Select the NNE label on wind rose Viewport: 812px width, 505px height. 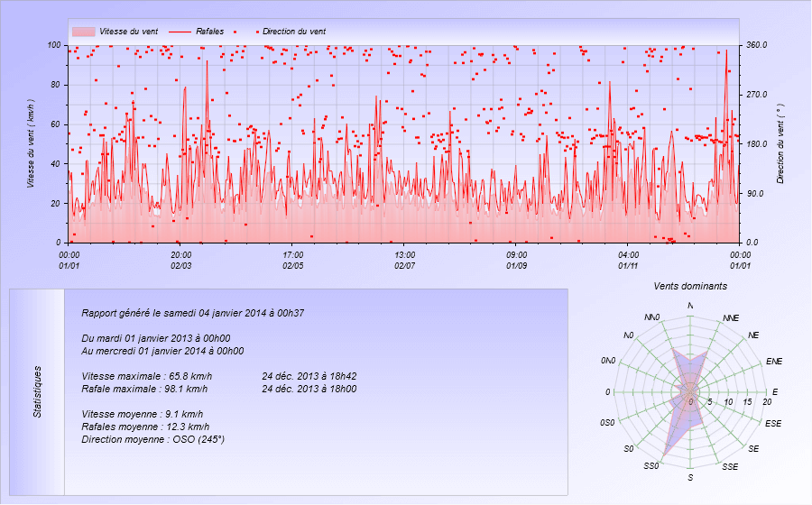coord(731,319)
